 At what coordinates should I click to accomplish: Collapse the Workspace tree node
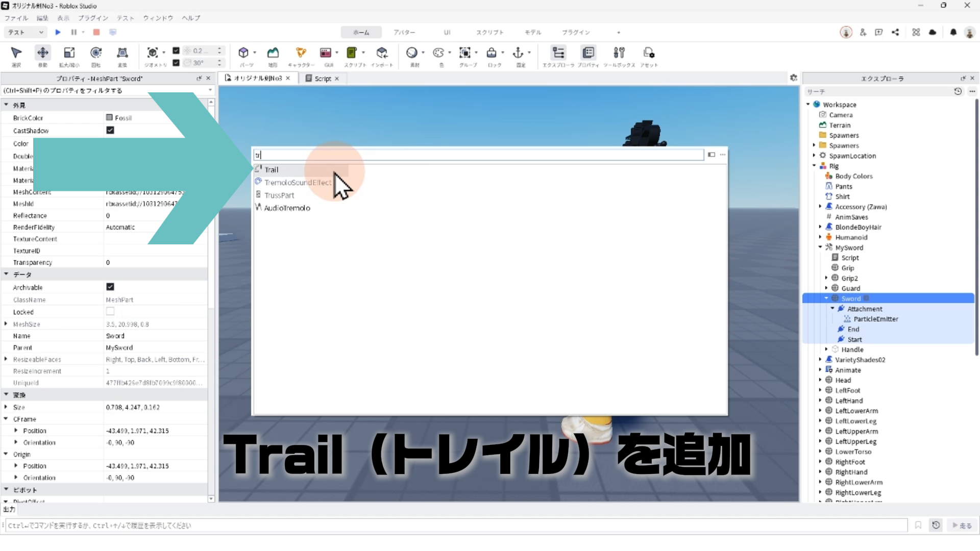click(808, 105)
